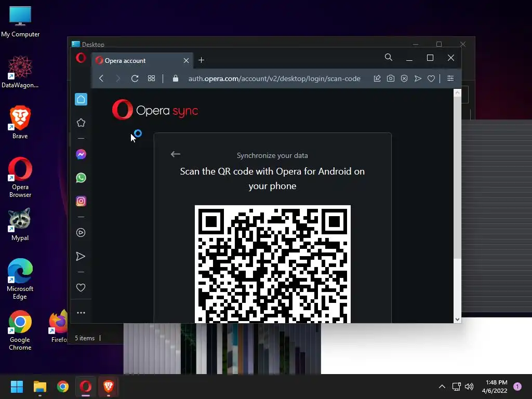Click the Opera sync logo
The image size is (532, 399).
(x=155, y=110)
